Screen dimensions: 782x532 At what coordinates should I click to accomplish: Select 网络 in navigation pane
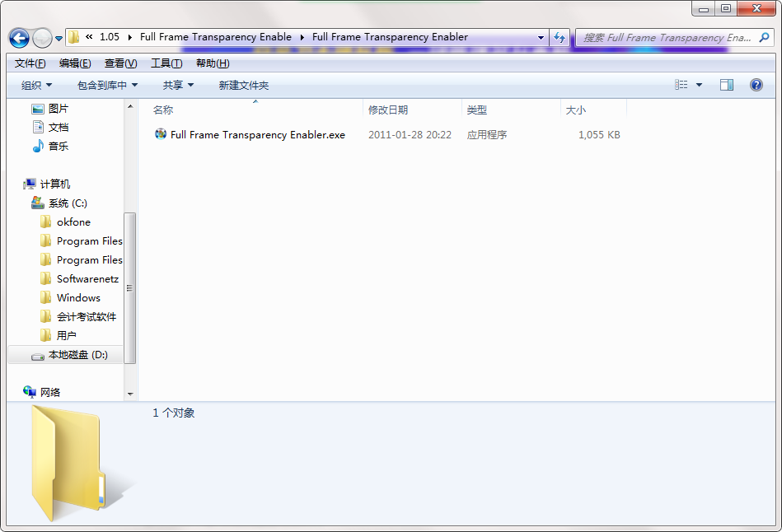[x=50, y=392]
